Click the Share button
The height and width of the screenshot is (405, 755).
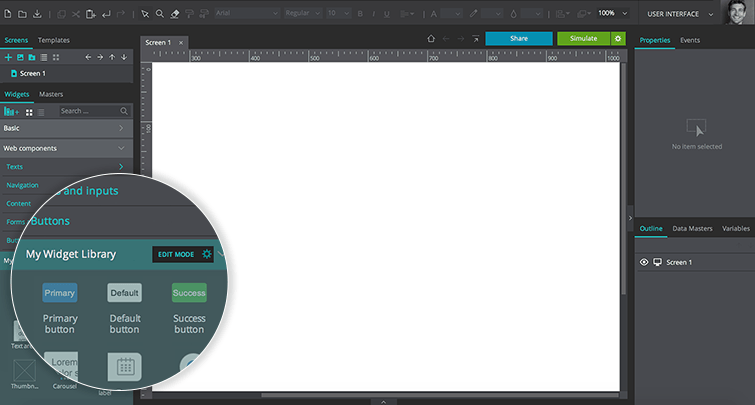518,38
